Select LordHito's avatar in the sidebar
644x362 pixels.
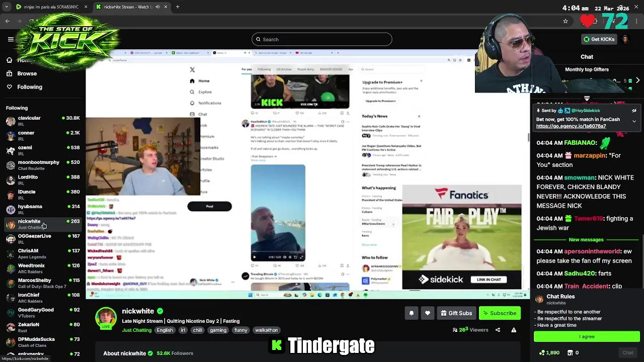point(11,180)
